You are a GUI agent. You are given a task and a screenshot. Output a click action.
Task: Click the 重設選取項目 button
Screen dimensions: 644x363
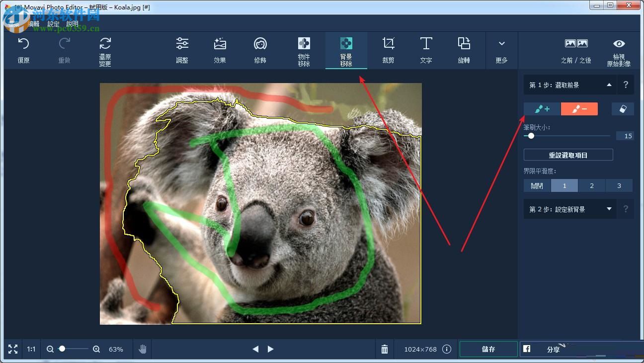(x=568, y=155)
